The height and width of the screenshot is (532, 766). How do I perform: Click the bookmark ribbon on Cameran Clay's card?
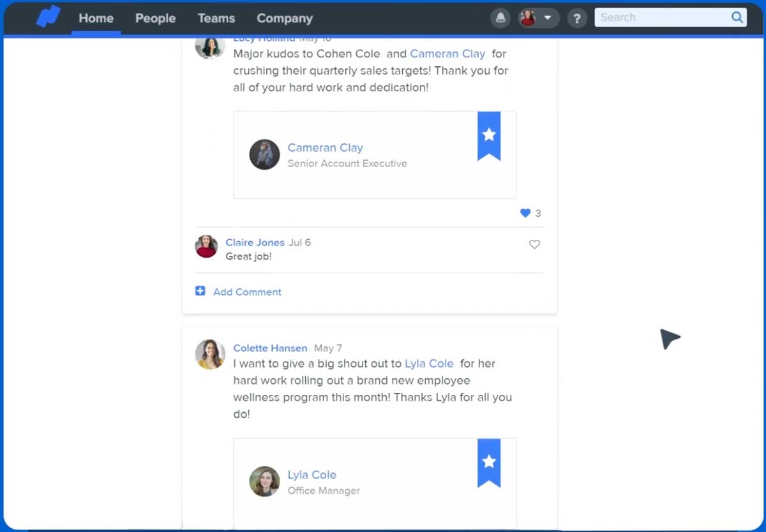pyautogui.click(x=489, y=135)
